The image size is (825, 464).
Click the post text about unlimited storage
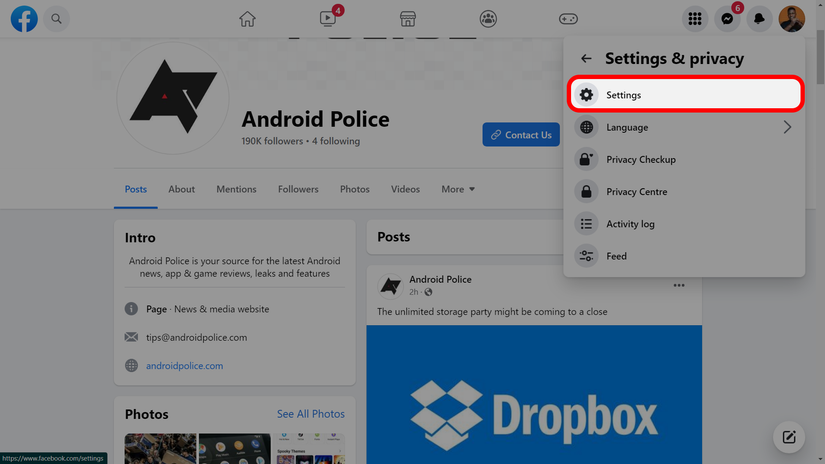tap(492, 311)
